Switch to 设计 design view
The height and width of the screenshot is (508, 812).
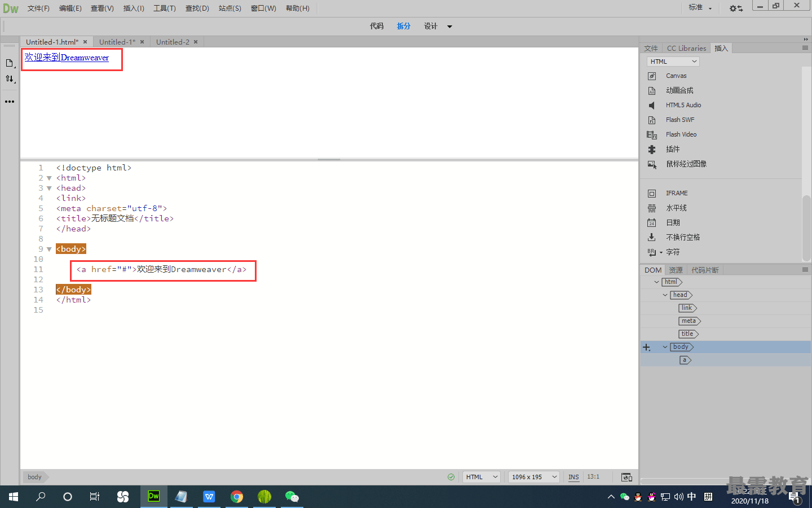pos(431,26)
